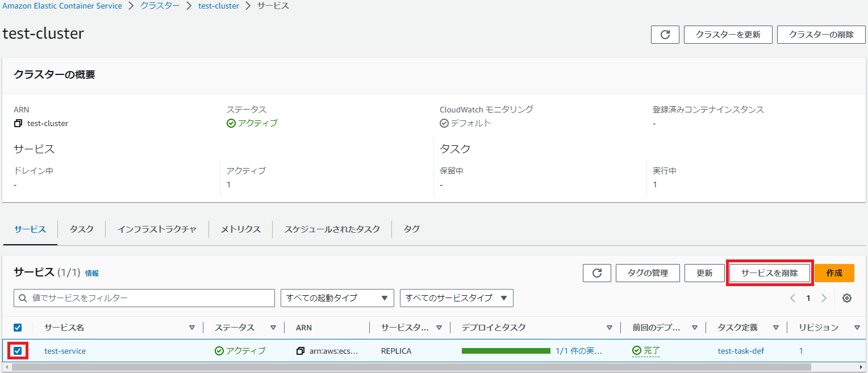Sort by リビジョン column arrow
This screenshot has width=868, height=373.
(x=857, y=328)
